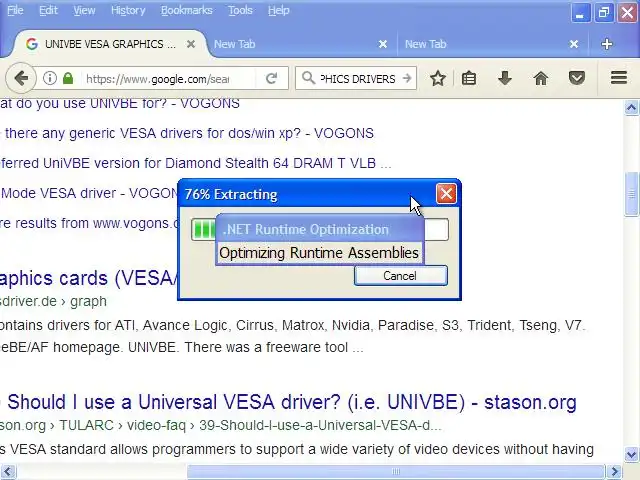Open the Help menu
This screenshot has width=640, height=480.
278,10
